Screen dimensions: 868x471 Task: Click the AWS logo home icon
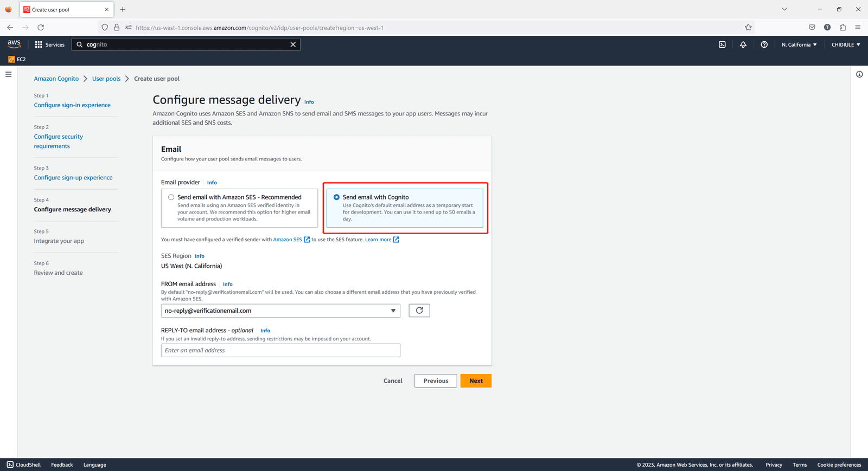point(14,44)
